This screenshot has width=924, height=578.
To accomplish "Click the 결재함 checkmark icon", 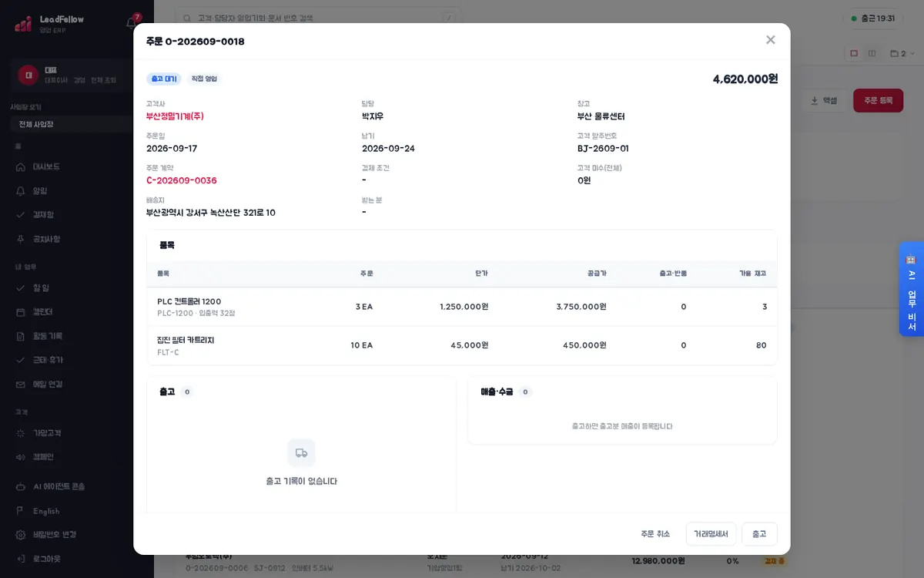I will click(x=21, y=215).
